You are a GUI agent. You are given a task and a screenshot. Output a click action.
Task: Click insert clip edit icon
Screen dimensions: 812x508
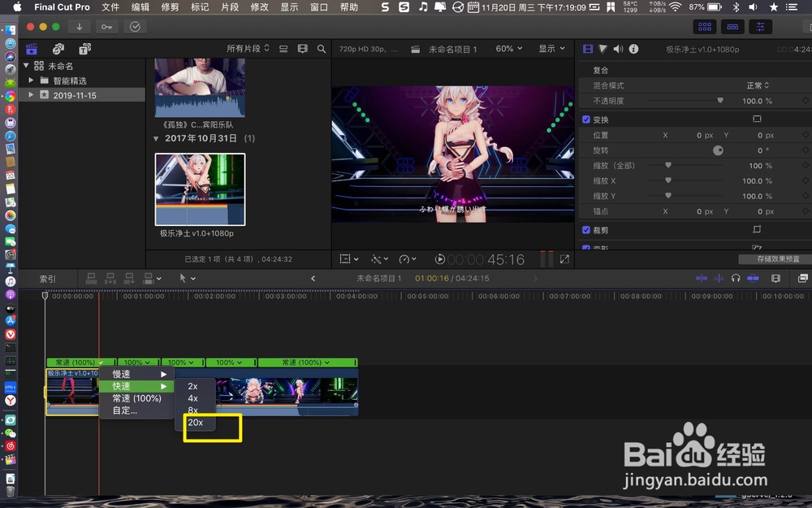[110, 278]
